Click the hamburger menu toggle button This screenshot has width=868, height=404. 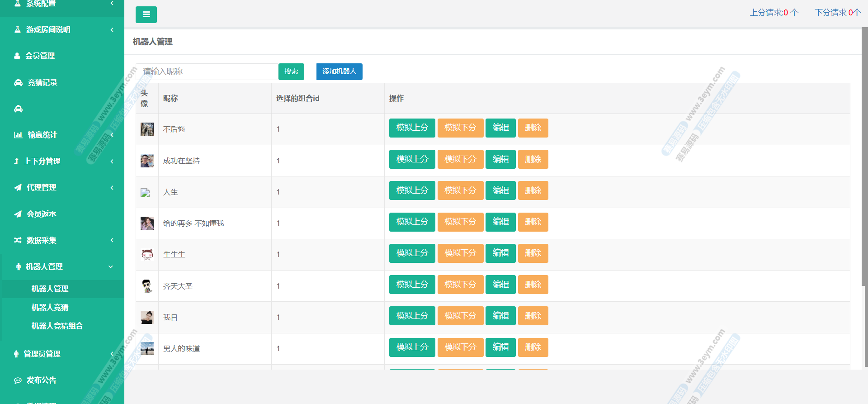point(146,14)
